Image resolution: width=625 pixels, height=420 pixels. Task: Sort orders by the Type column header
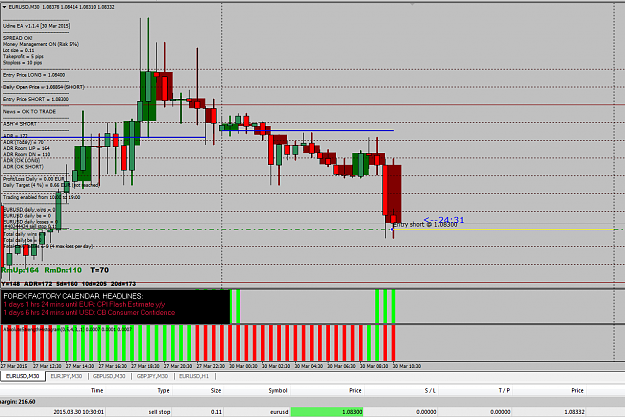163,391
